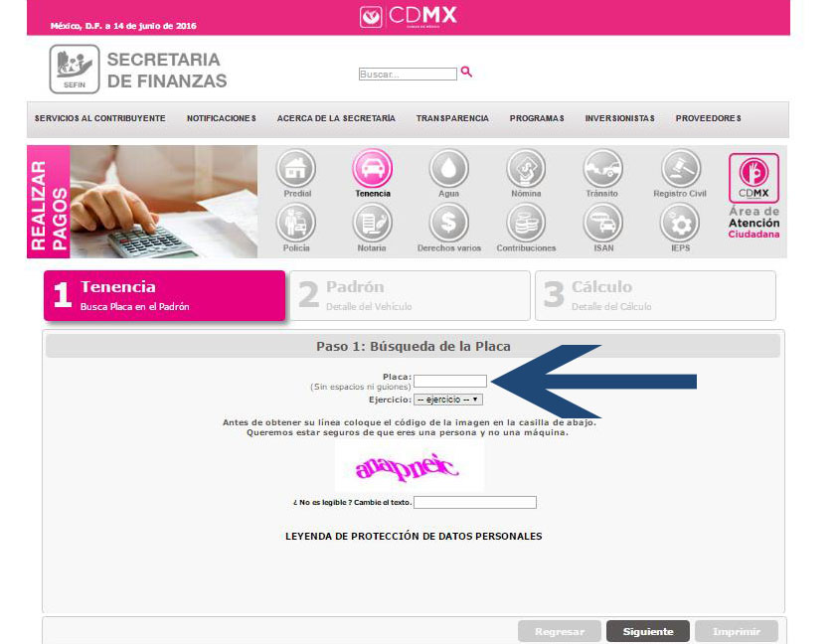The height and width of the screenshot is (644, 836).
Task: Open the Programas menu item
Action: [x=537, y=118]
